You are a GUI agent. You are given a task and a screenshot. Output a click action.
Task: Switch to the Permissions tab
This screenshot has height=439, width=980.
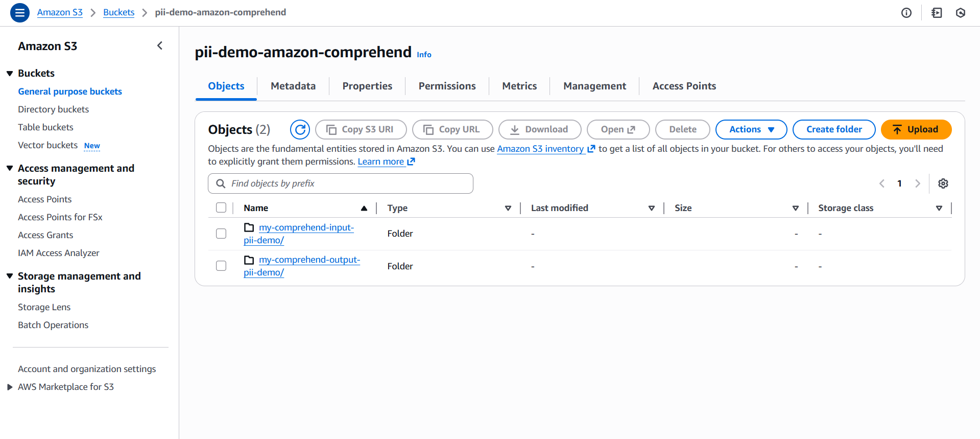446,86
